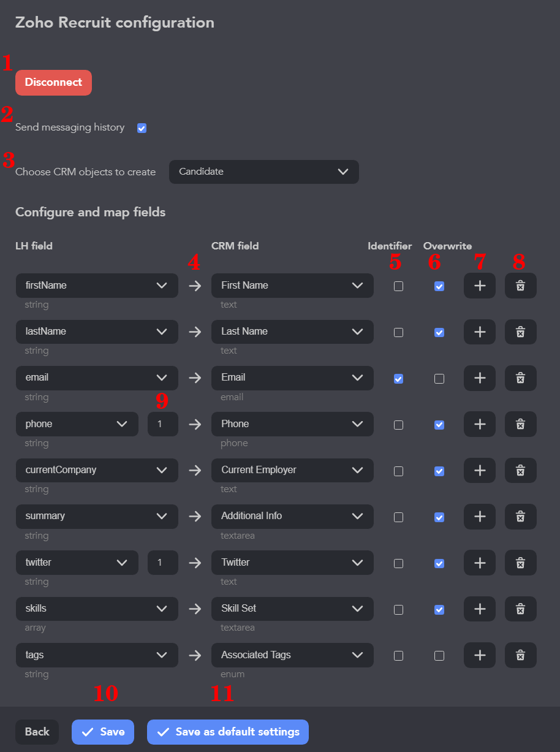Delete the lastName mapping row
The height and width of the screenshot is (752, 560).
[521, 332]
